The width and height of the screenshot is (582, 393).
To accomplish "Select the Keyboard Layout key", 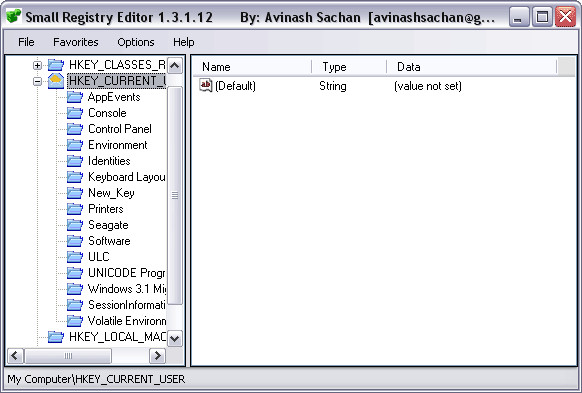I will coord(127,177).
